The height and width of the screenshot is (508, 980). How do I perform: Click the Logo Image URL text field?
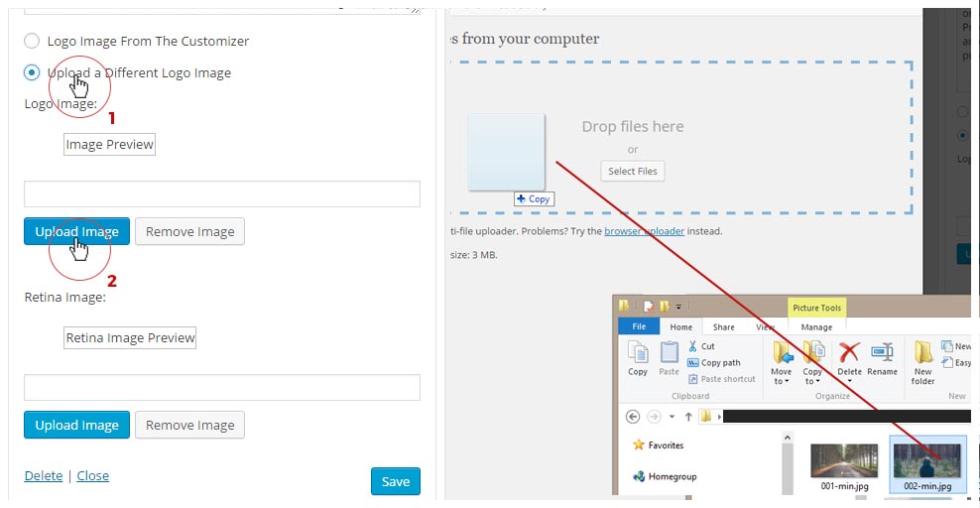point(222,193)
